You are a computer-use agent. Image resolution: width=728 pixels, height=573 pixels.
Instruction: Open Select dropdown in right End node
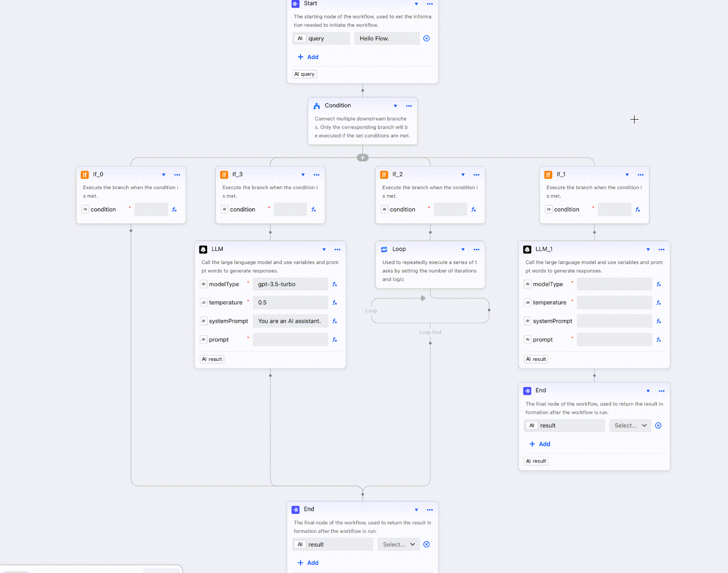[x=630, y=425]
